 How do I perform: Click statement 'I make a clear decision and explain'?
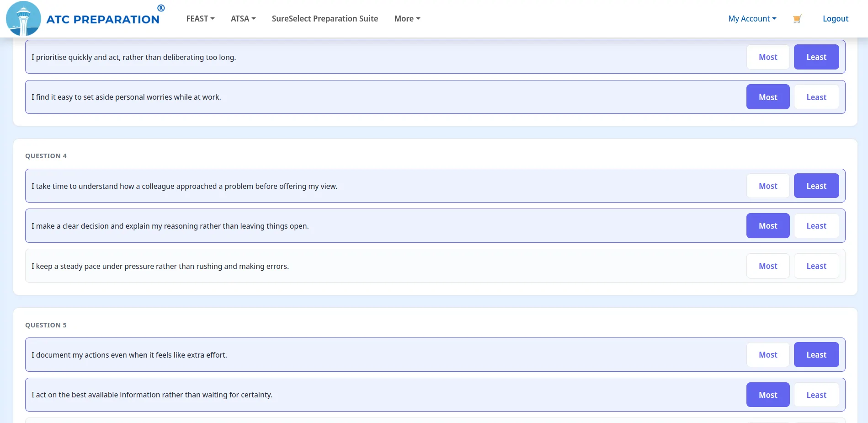click(x=170, y=226)
